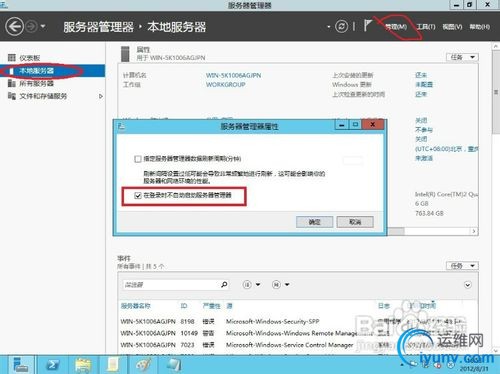Sort events by 严重性 column
The height and width of the screenshot is (374, 500).
click(211, 306)
